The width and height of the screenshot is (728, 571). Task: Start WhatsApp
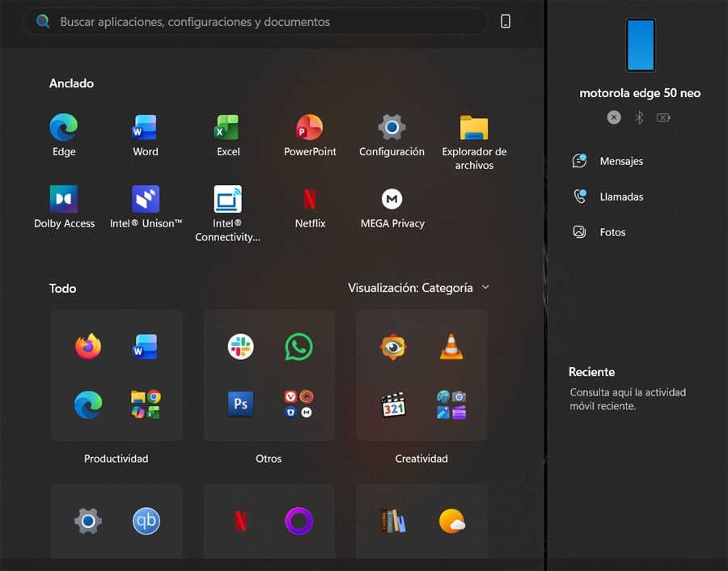298,346
